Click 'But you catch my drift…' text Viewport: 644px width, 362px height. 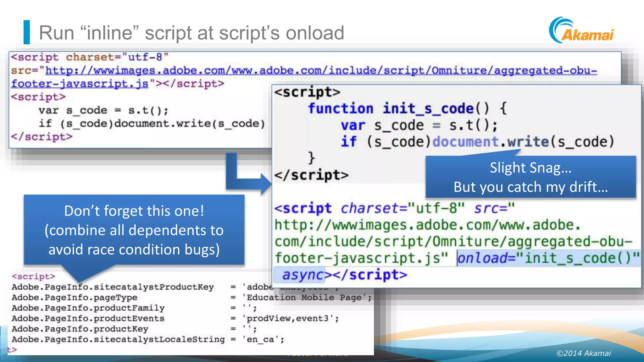point(531,187)
